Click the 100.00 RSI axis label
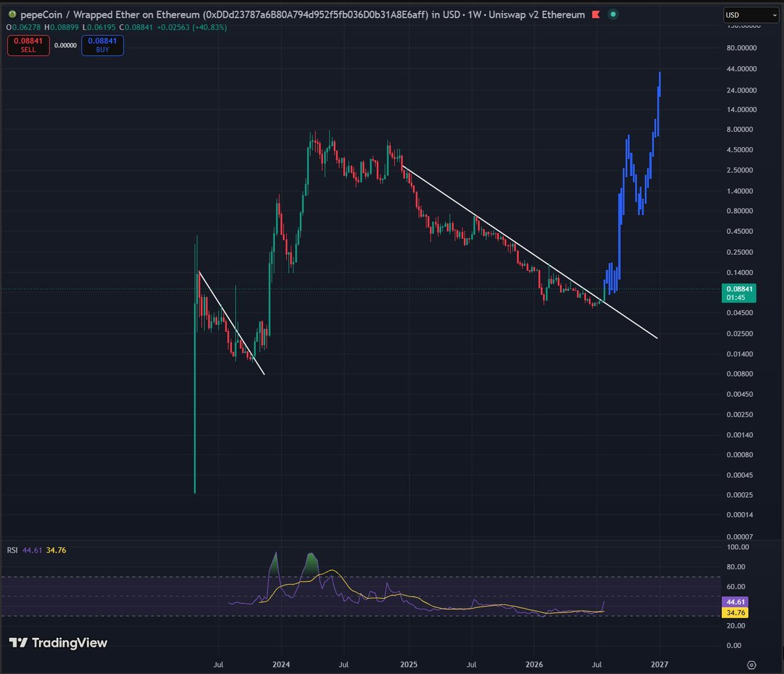Image resolution: width=784 pixels, height=674 pixels. (738, 547)
